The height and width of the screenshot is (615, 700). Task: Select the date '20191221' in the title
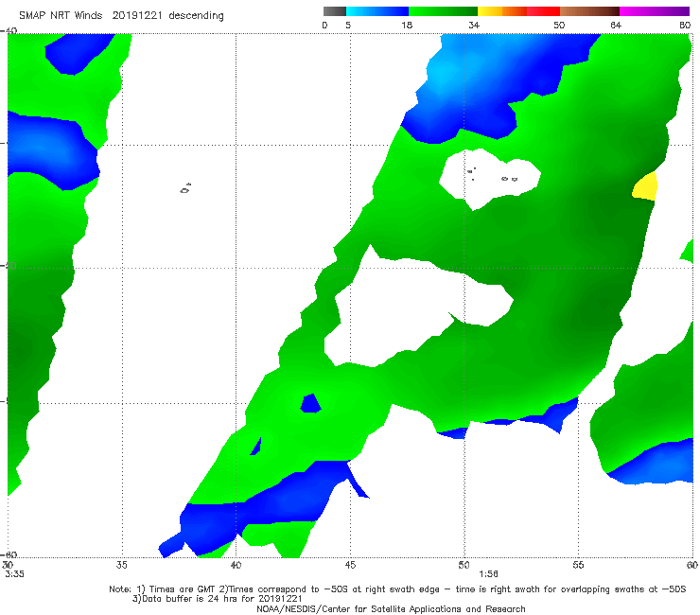click(x=137, y=16)
